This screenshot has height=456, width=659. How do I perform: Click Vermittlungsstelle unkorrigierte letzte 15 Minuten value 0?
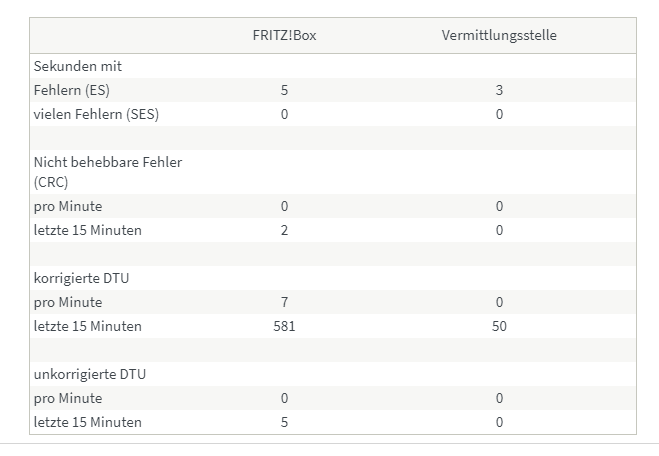[x=499, y=422]
